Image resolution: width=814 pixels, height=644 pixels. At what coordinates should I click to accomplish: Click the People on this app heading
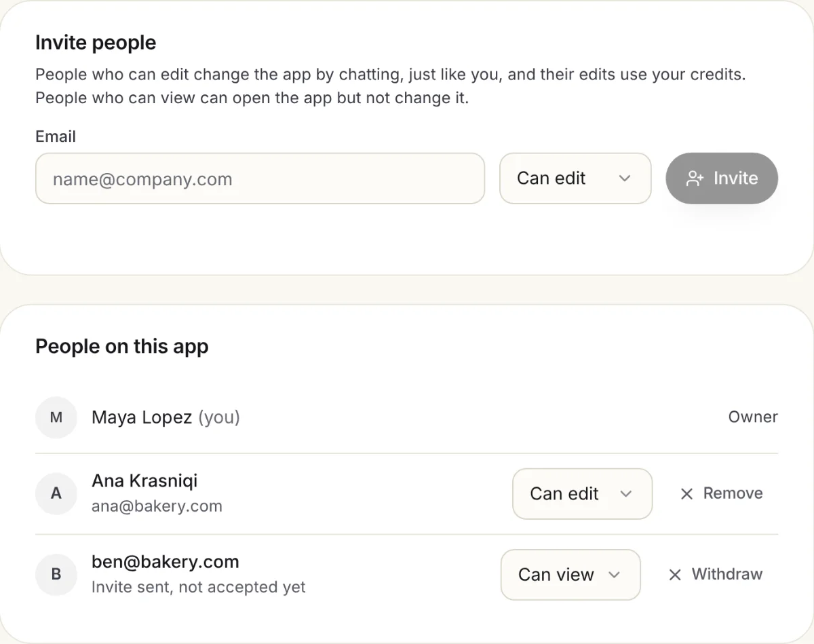[122, 346]
